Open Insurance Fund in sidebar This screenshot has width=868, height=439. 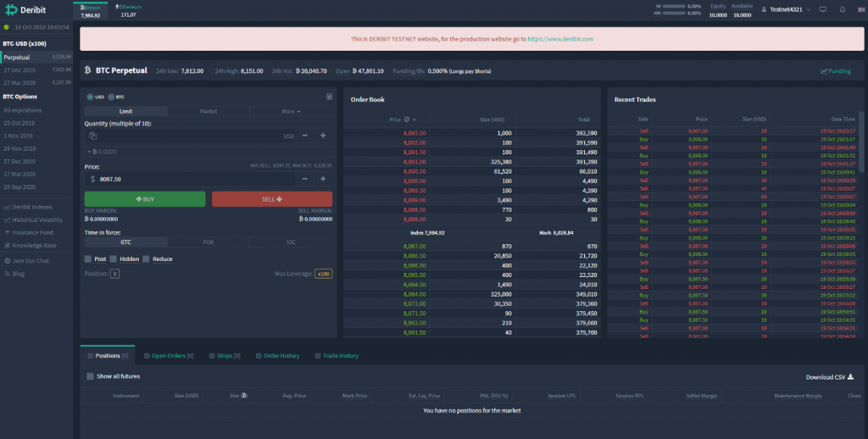click(29, 232)
